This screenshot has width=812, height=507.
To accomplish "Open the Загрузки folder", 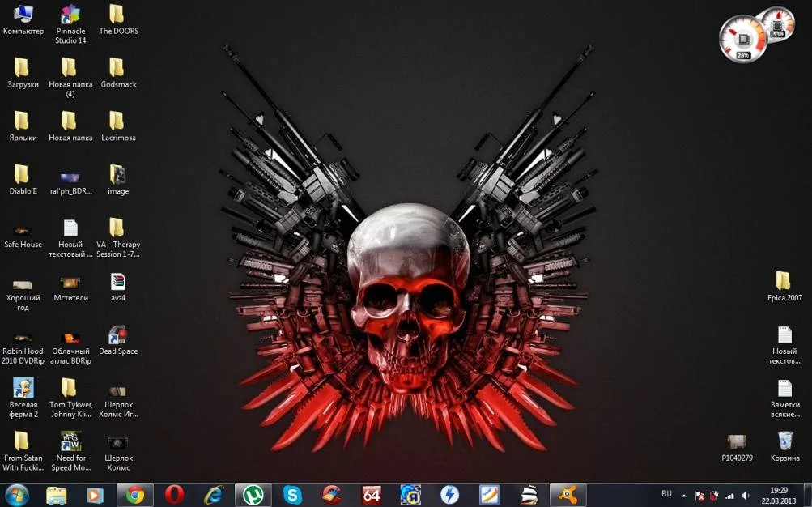I will (x=23, y=73).
